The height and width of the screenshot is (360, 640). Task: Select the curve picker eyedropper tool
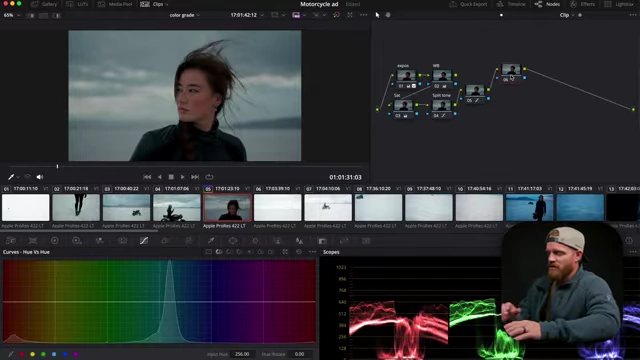[x=11, y=354]
